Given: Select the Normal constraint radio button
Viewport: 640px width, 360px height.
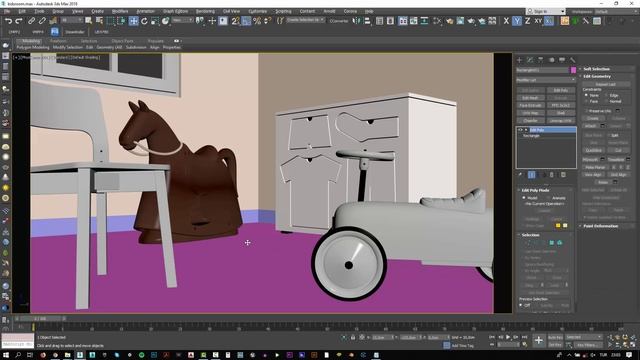Looking at the screenshot, I should (606, 101).
